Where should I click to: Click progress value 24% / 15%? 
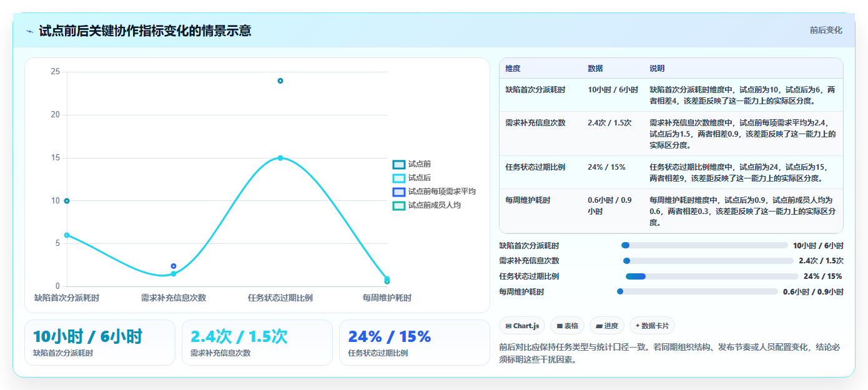[823, 276]
